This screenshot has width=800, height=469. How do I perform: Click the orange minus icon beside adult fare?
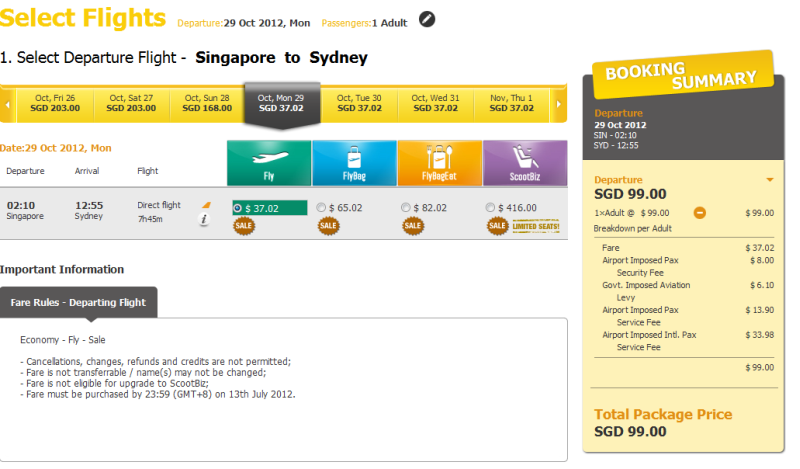(699, 213)
